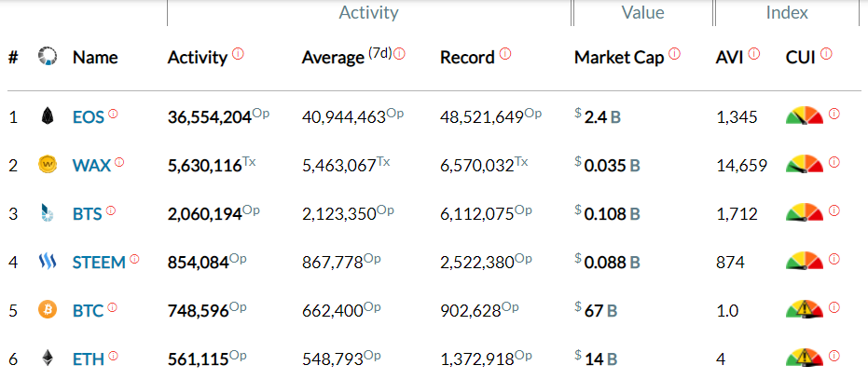Screen dimensions: 868x379
Task: Select the Activity group heading
Action: pos(368,13)
